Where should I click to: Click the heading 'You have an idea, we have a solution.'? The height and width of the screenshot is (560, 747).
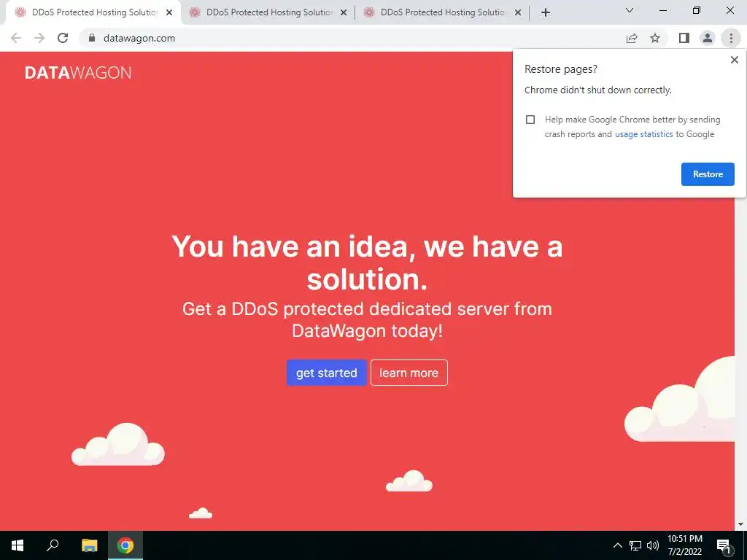(x=367, y=262)
